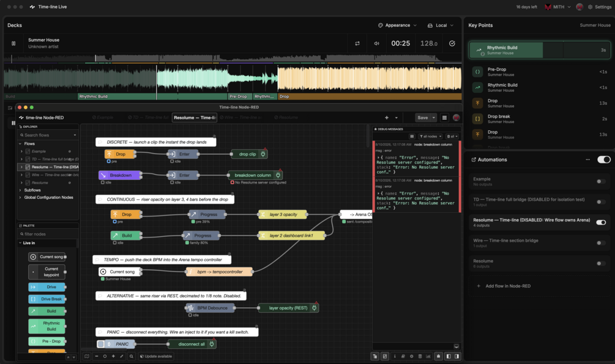Expand Global Configuration Nodes section
The height and width of the screenshot is (364, 615).
(20, 198)
